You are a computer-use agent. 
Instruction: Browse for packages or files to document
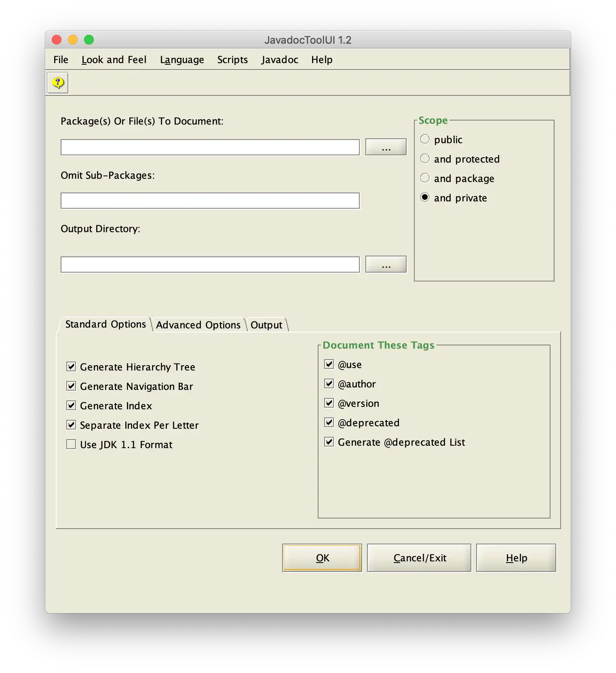point(386,147)
